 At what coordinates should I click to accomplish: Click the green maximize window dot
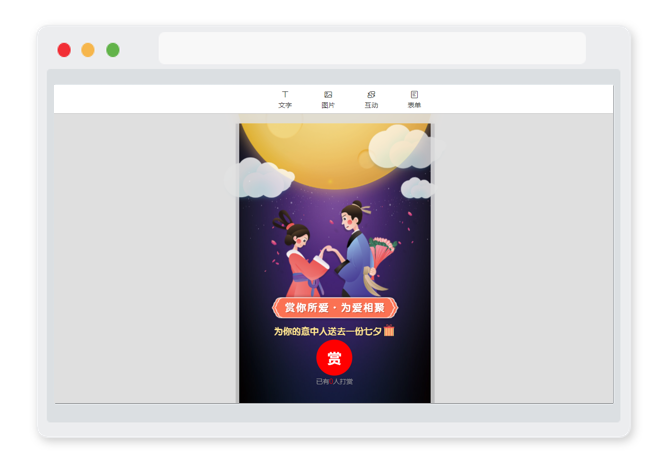113,50
